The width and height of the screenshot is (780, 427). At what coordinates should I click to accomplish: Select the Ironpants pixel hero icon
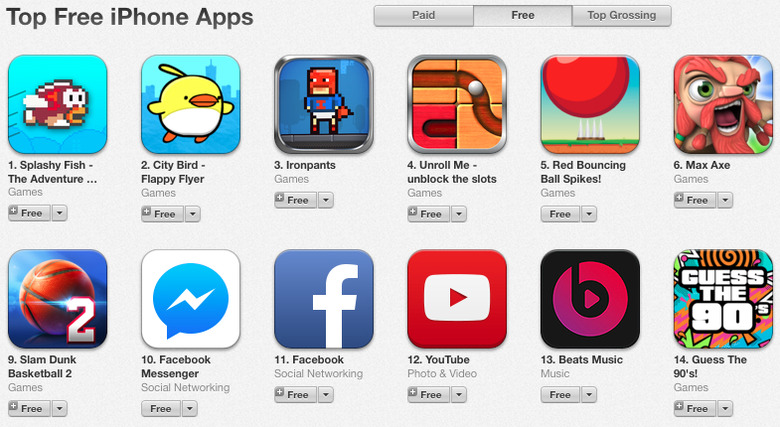(324, 104)
